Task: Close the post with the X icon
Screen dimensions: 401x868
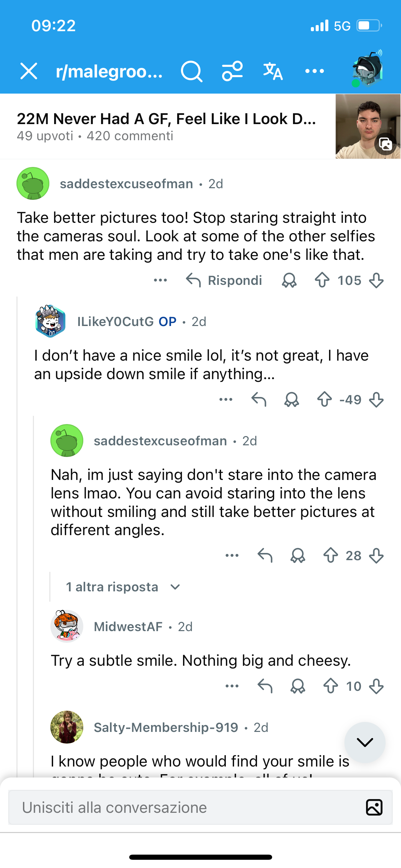Action: 29,71
